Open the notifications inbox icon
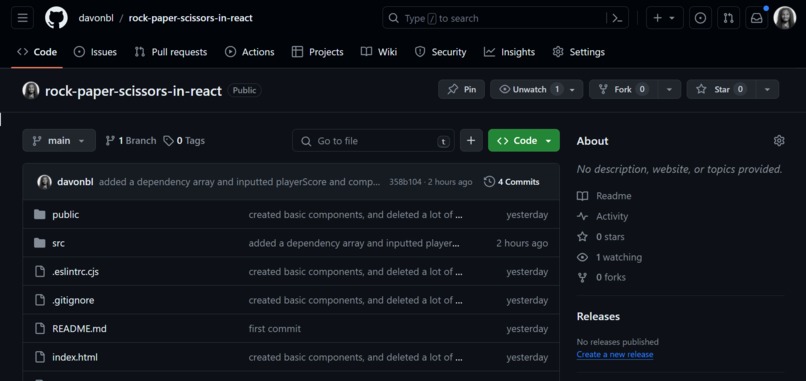Image resolution: width=806 pixels, height=381 pixels. pos(757,18)
